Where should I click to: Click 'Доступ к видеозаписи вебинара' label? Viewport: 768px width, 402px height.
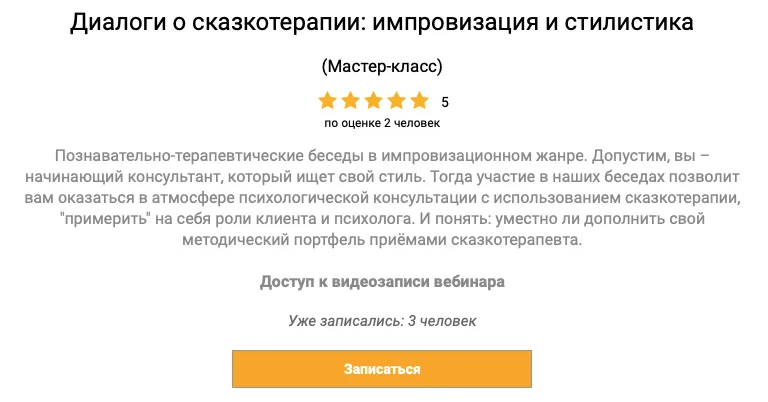[382, 282]
